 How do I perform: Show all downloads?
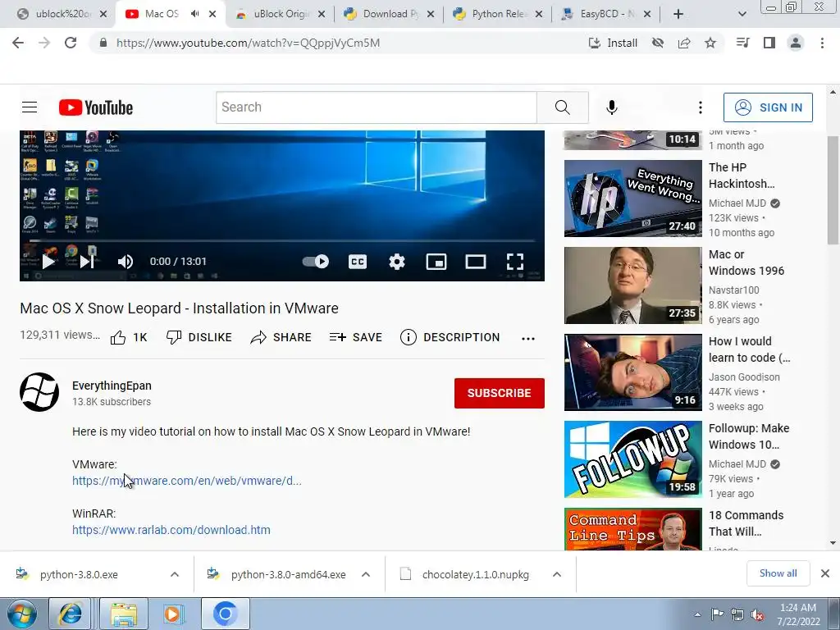coord(778,573)
